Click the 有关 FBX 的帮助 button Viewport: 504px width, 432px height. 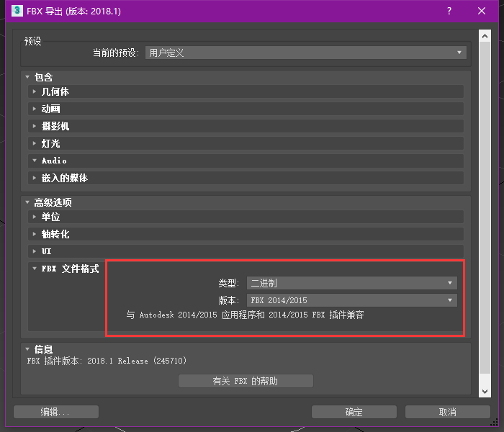[x=246, y=381]
